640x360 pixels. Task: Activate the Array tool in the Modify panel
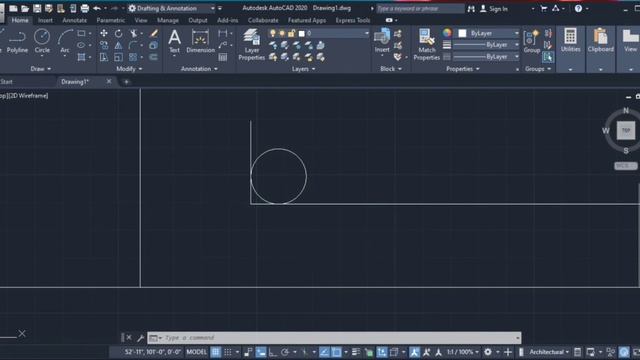click(x=133, y=57)
